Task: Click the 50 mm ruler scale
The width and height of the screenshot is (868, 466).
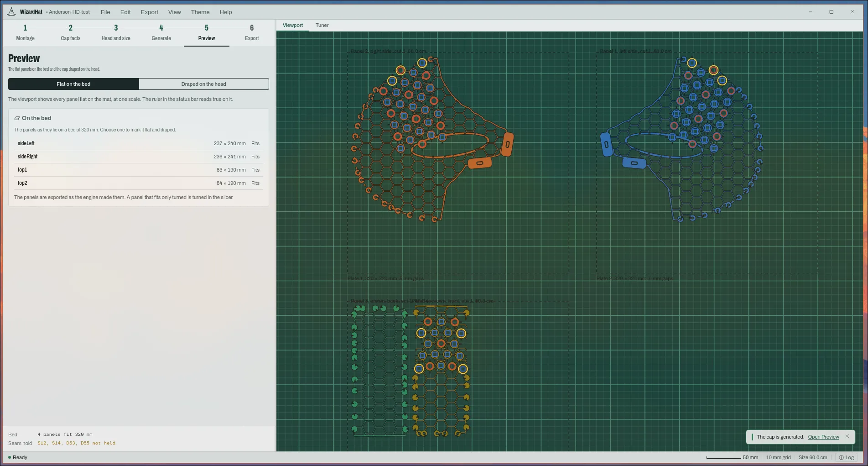Action: (732, 457)
